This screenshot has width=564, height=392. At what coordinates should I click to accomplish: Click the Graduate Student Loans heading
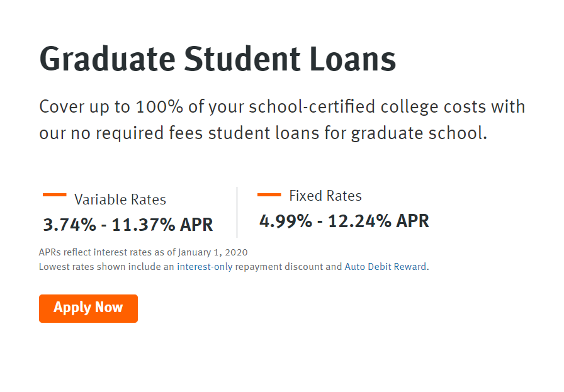pos(218,60)
